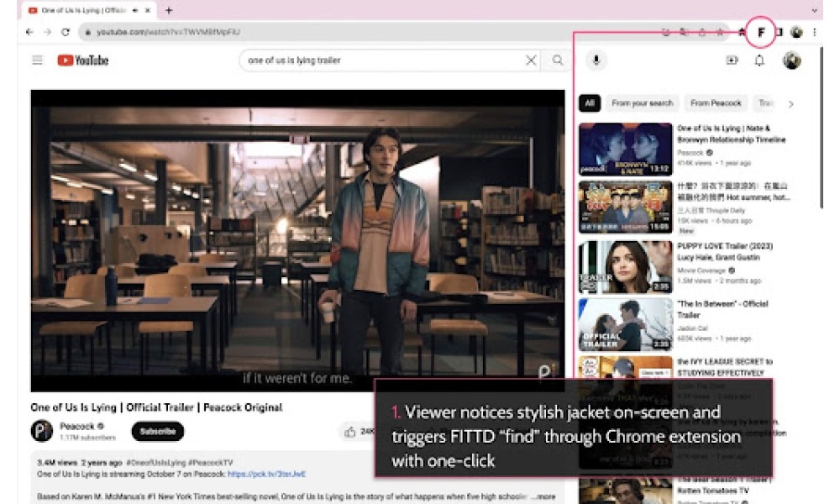The width and height of the screenshot is (840, 504).
Task: Close the One of Us Is Lying tab
Action: coord(149,10)
